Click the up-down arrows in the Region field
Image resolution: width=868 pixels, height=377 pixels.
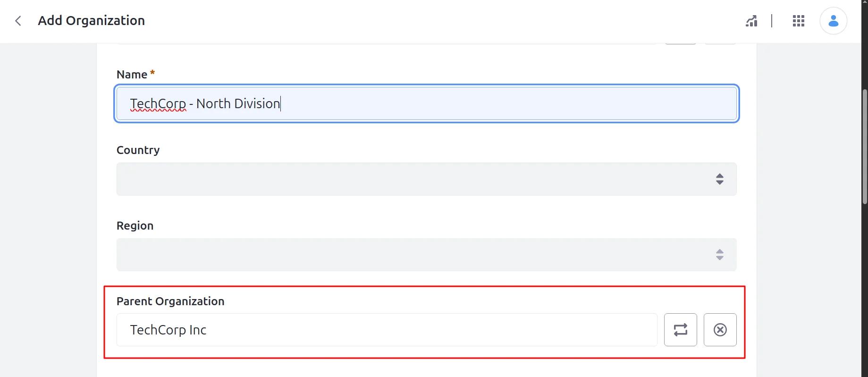coord(720,255)
